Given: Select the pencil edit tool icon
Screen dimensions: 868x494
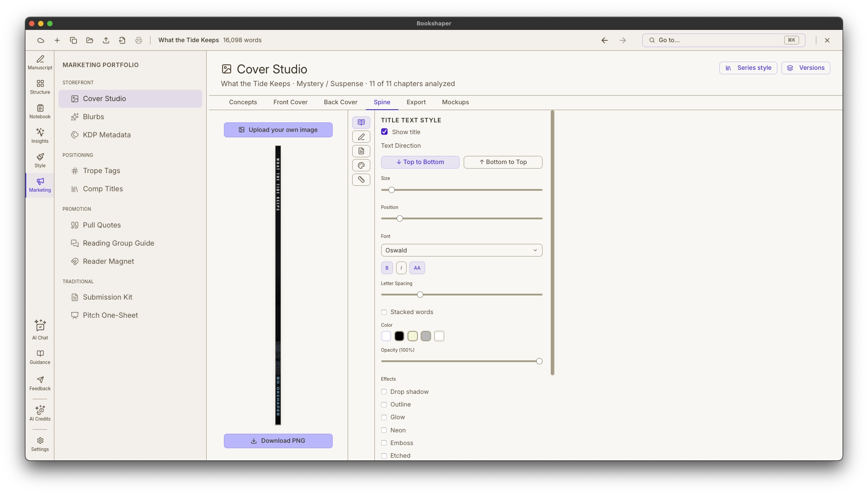Looking at the screenshot, I should pos(361,137).
